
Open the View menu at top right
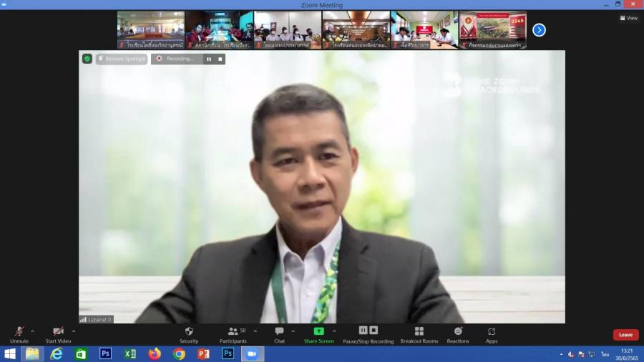click(628, 18)
